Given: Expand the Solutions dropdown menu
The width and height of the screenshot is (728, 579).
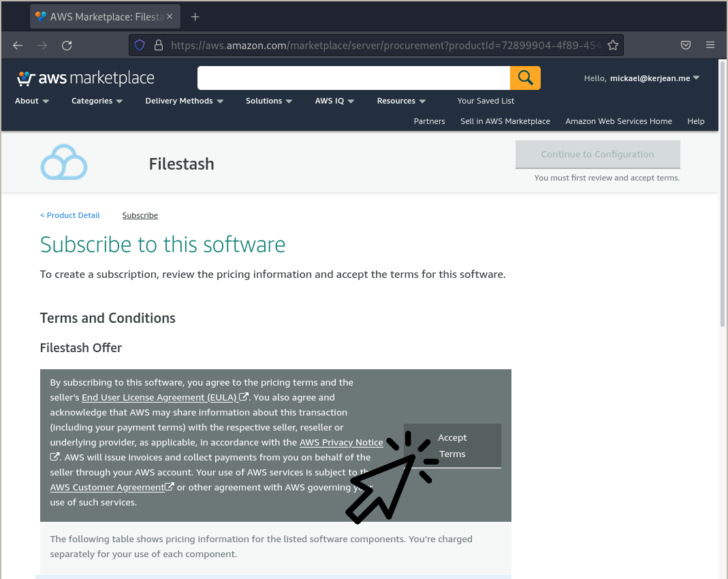Looking at the screenshot, I should click(x=269, y=101).
